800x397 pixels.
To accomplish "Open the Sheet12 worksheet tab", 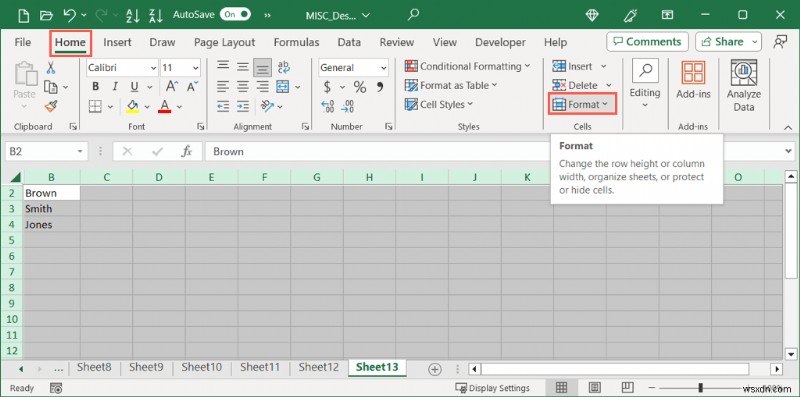I will [319, 367].
